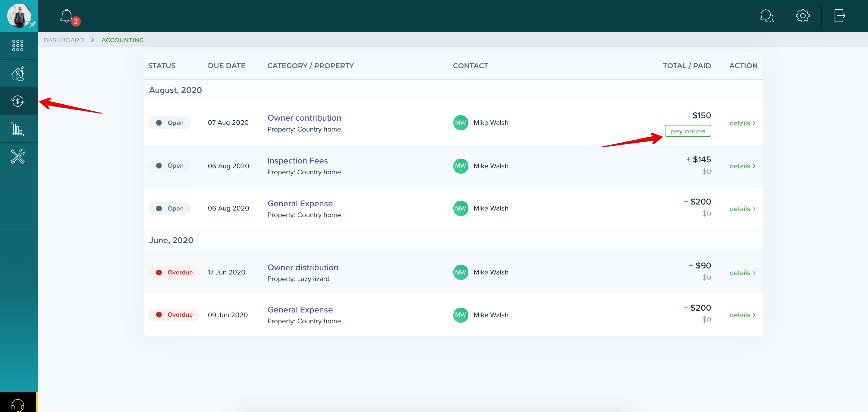Select the accounting dollar icon in sidebar
This screenshot has height=412, width=868.
coord(18,101)
